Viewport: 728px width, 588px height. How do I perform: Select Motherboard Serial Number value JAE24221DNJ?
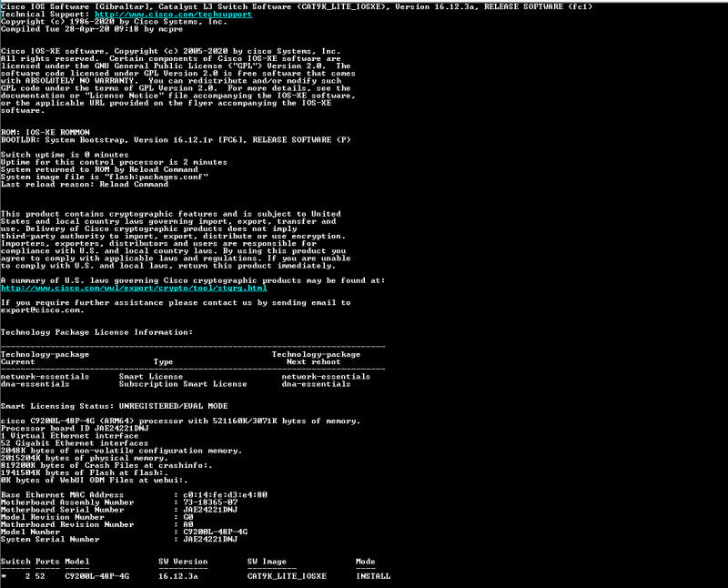click(210, 510)
